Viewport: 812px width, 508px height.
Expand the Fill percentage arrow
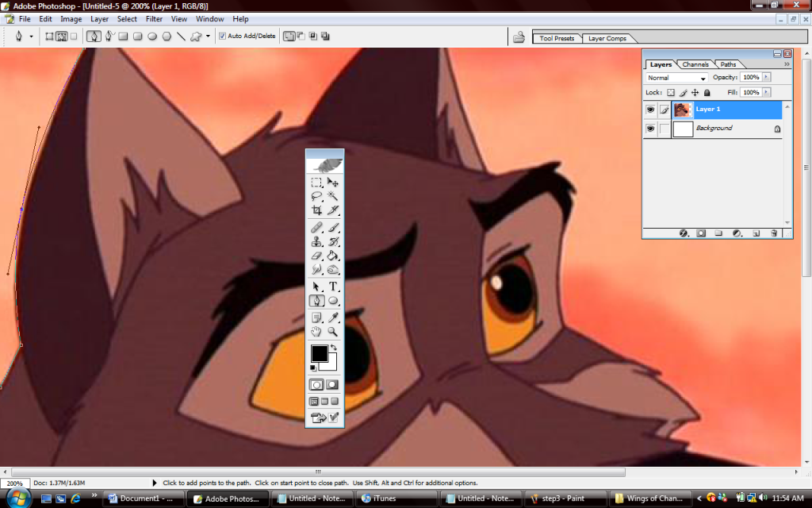tap(767, 92)
